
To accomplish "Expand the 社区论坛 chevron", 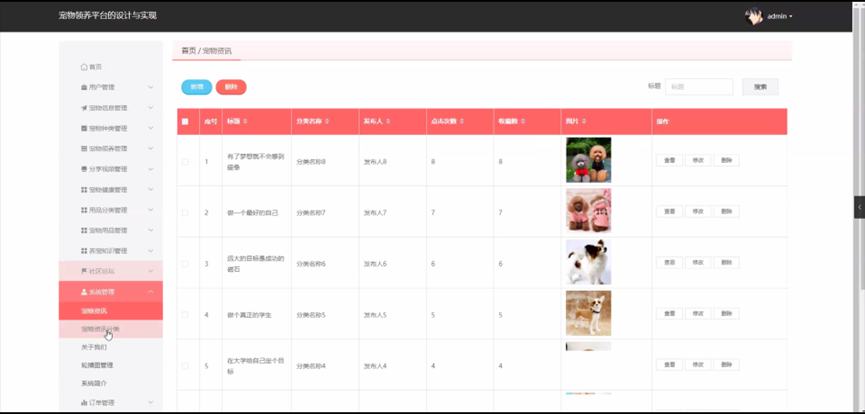I will pyautogui.click(x=151, y=271).
